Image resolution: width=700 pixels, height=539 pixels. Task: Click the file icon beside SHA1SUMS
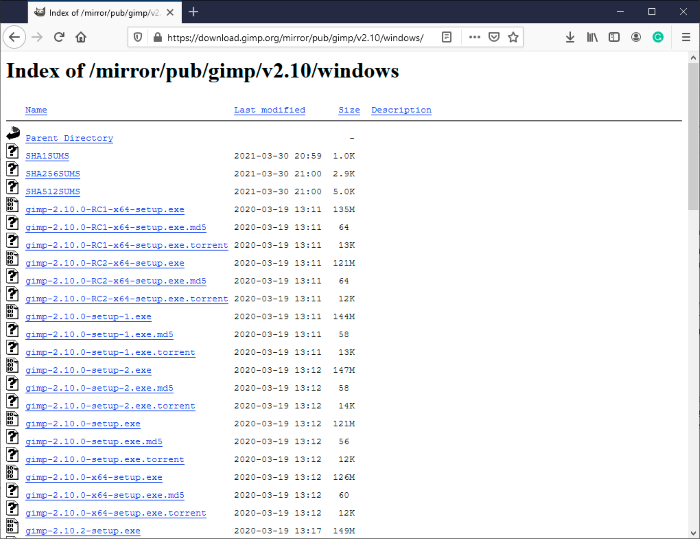click(12, 151)
